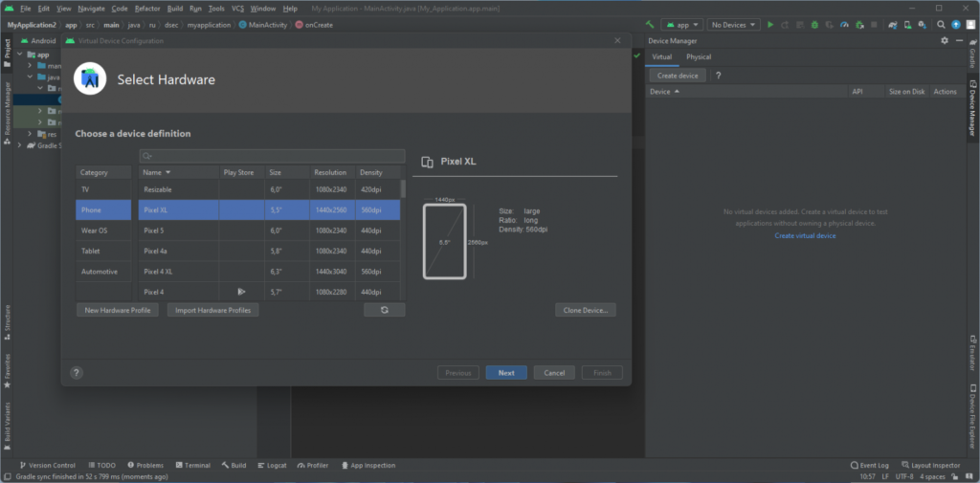This screenshot has width=980, height=483.
Task: Open the No Devices dropdown
Action: [x=734, y=25]
